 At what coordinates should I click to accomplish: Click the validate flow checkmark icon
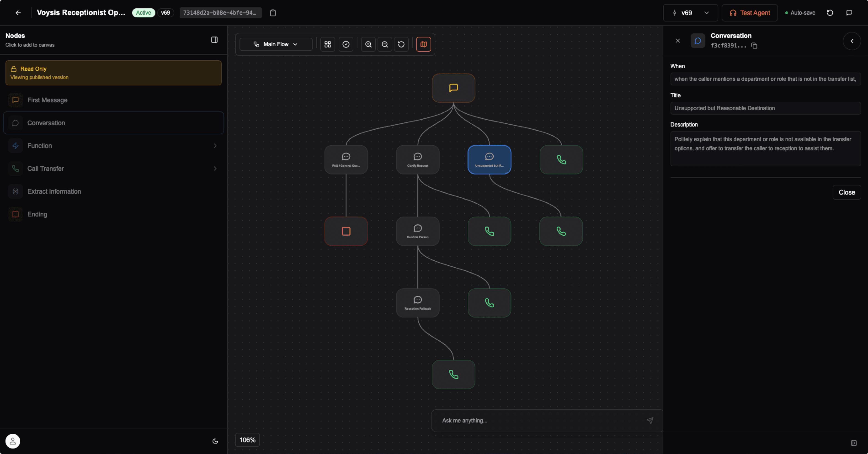click(346, 44)
